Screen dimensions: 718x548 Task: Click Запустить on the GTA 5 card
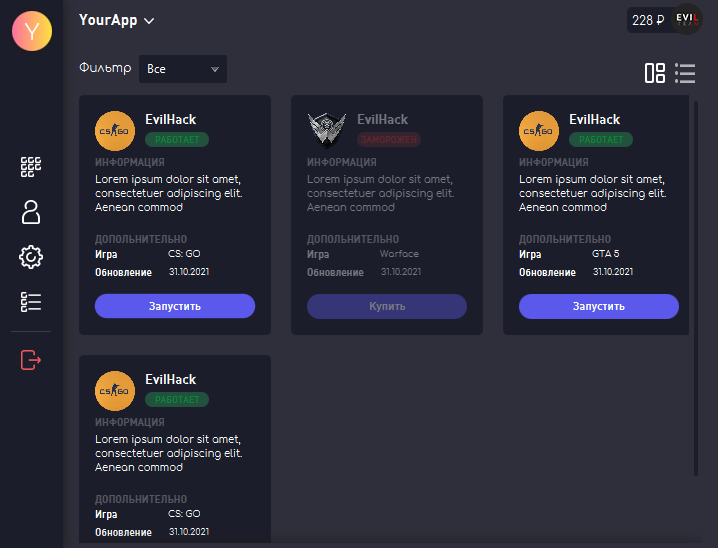pyautogui.click(x=599, y=306)
